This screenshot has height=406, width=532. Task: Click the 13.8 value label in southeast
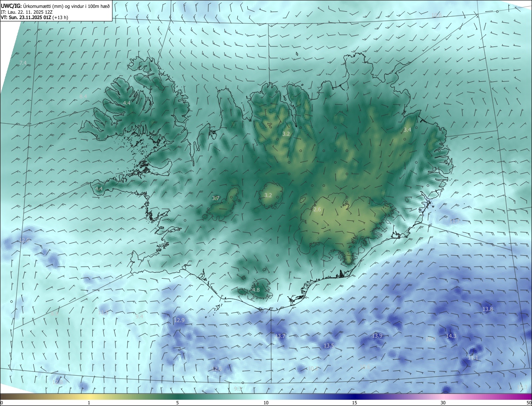tap(488, 309)
